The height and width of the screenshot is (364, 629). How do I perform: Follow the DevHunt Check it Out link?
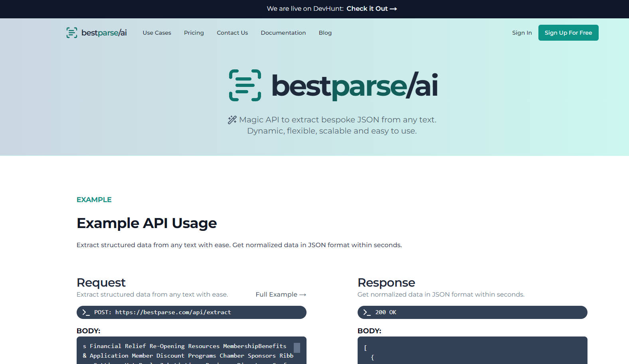[x=372, y=9]
